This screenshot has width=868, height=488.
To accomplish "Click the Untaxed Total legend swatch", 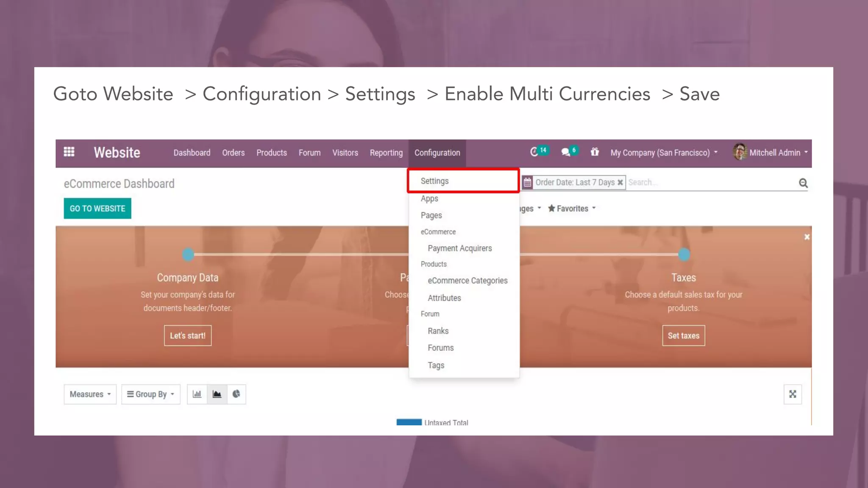I will tap(409, 422).
